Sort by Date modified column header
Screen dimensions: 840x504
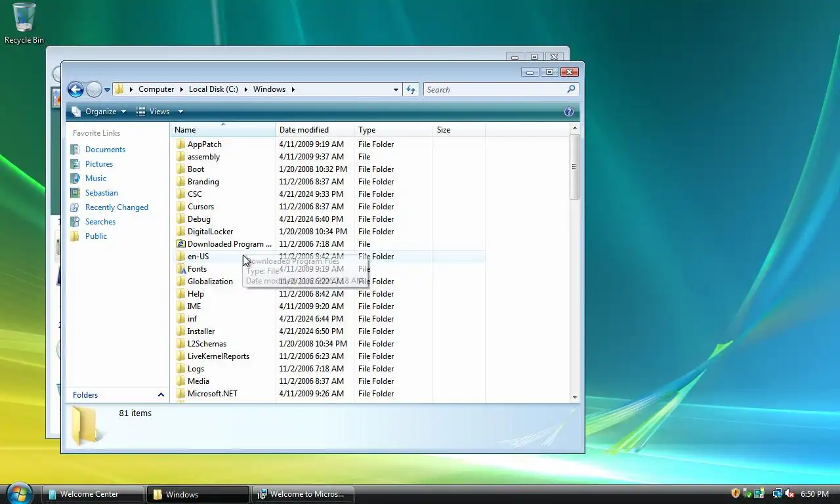coord(314,130)
